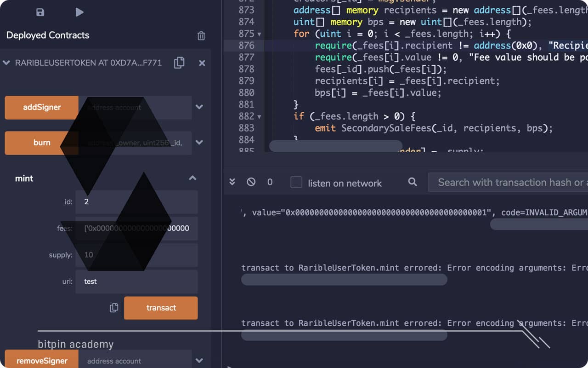This screenshot has width=588, height=368.
Task: Click the transact button for mint
Action: pyautogui.click(x=161, y=308)
